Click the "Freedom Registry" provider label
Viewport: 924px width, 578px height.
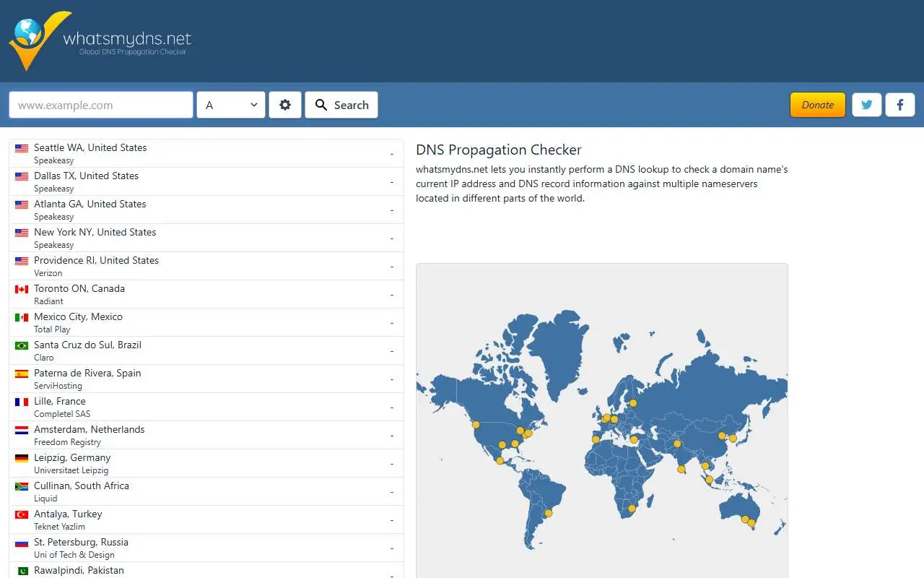[x=67, y=442]
